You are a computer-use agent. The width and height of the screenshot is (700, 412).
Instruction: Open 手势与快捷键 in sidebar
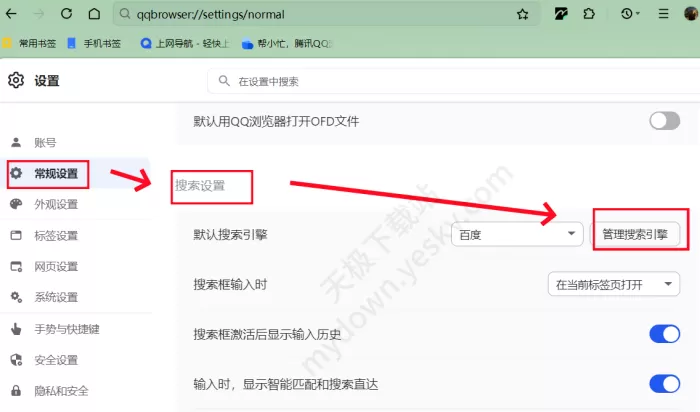55,329
